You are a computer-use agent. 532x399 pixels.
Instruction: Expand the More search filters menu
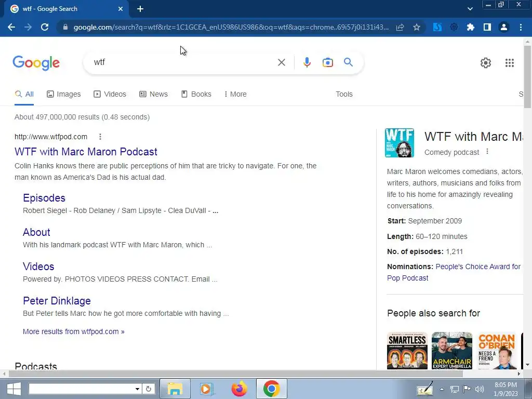pos(235,94)
